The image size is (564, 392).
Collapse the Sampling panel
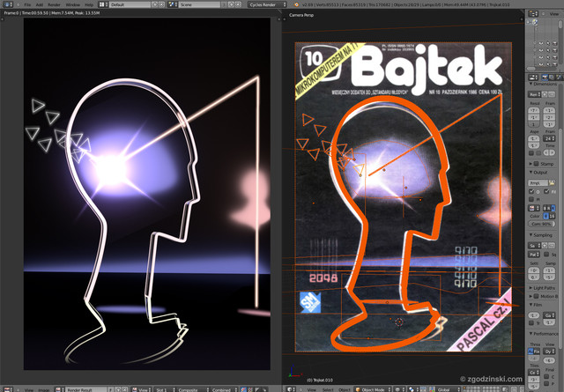click(541, 235)
